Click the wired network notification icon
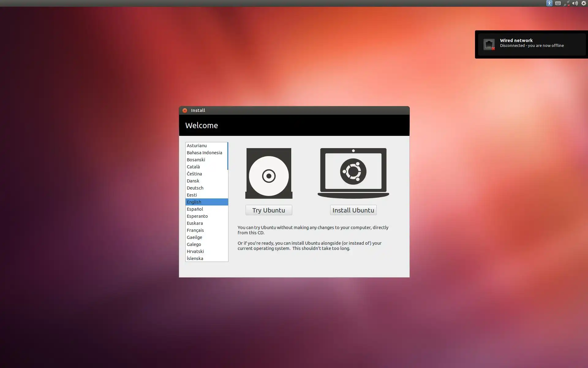Viewport: 588px width, 368px height. tap(489, 44)
